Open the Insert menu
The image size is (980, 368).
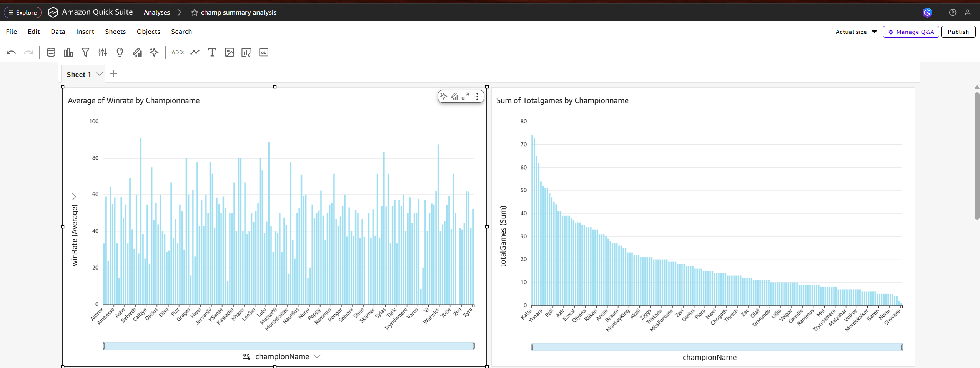85,32
